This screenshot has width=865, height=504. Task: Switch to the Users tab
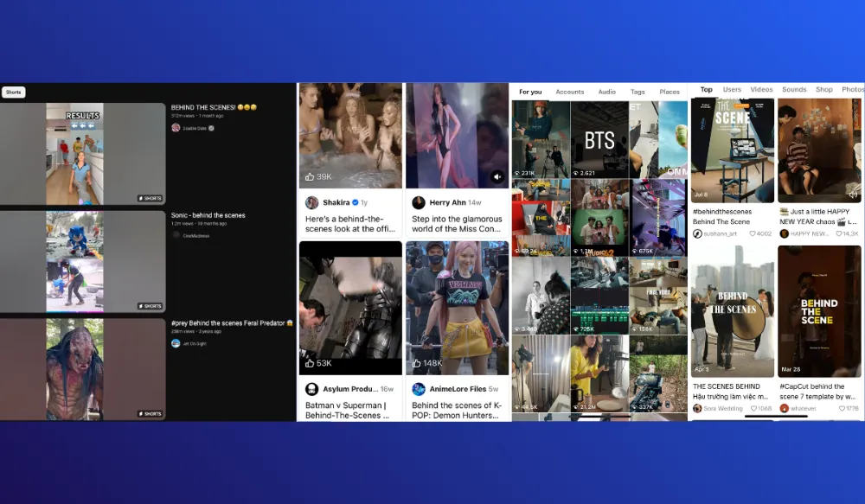(732, 90)
